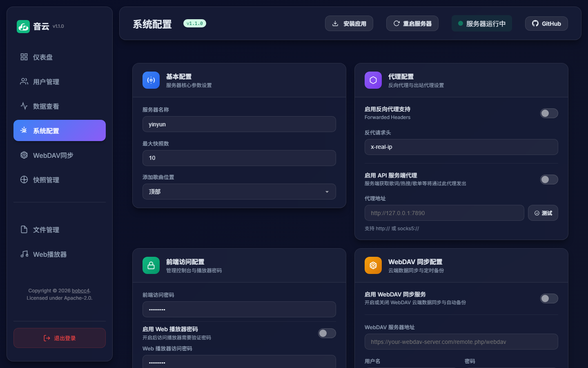Click the 系统配置 page heading

coord(152,24)
